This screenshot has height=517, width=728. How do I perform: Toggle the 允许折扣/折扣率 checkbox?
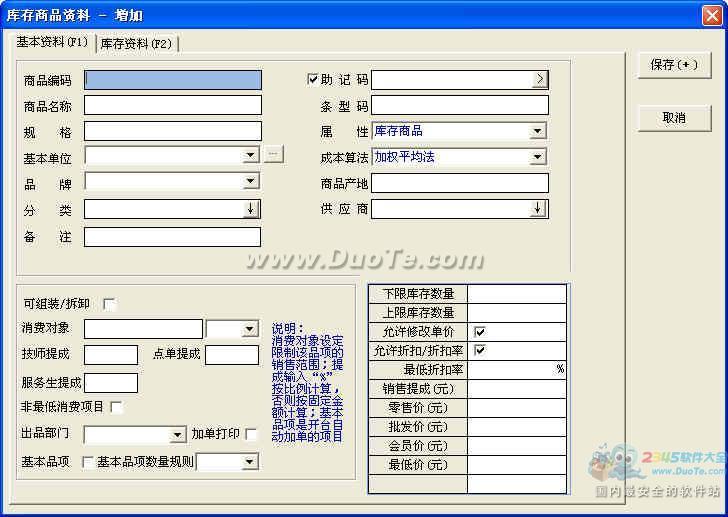pyautogui.click(x=480, y=351)
